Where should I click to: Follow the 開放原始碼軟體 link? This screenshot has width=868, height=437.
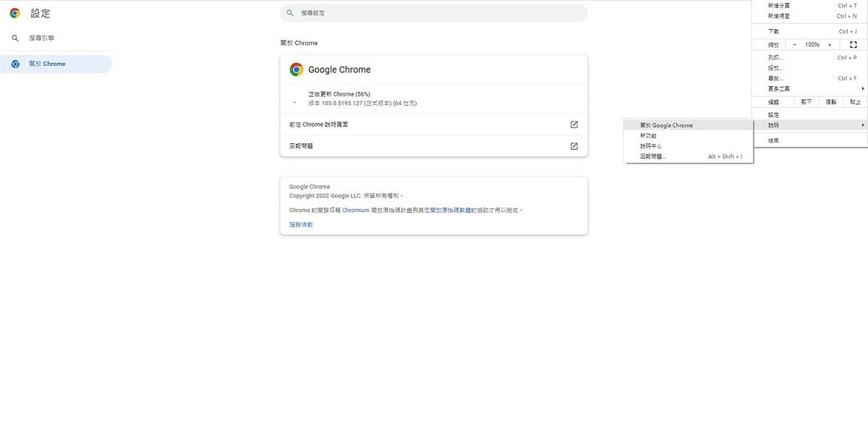click(450, 211)
